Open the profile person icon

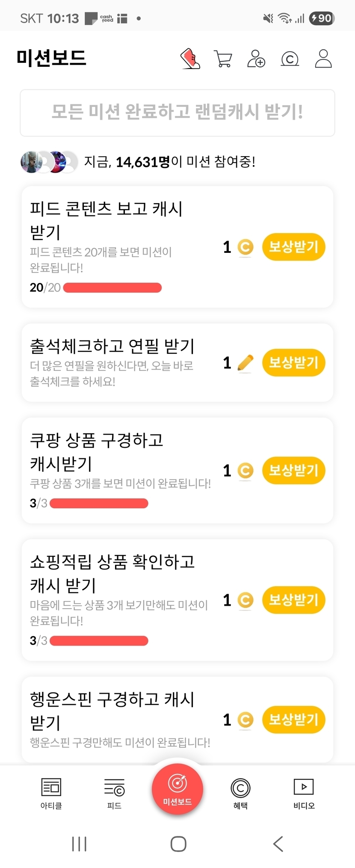[x=323, y=59]
